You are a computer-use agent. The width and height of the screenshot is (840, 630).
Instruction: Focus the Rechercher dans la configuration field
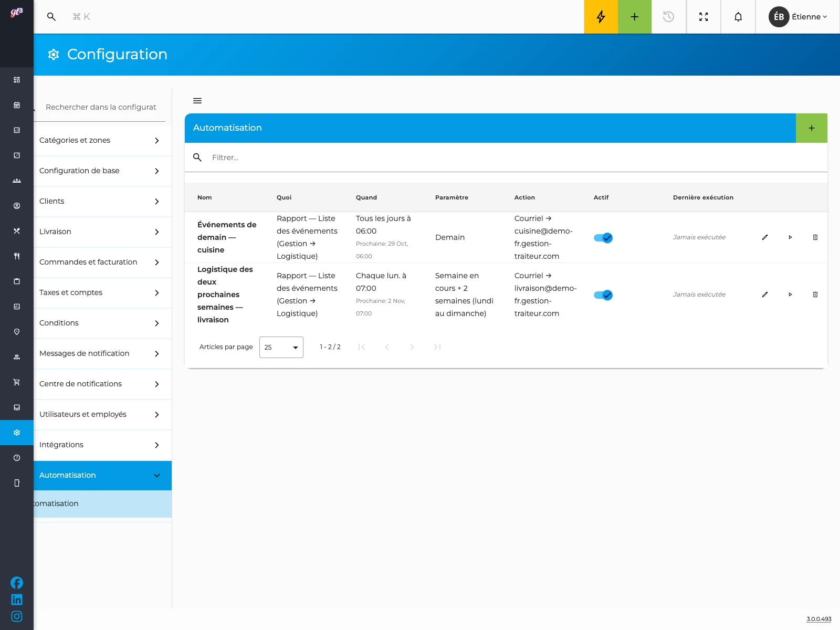pos(101,107)
